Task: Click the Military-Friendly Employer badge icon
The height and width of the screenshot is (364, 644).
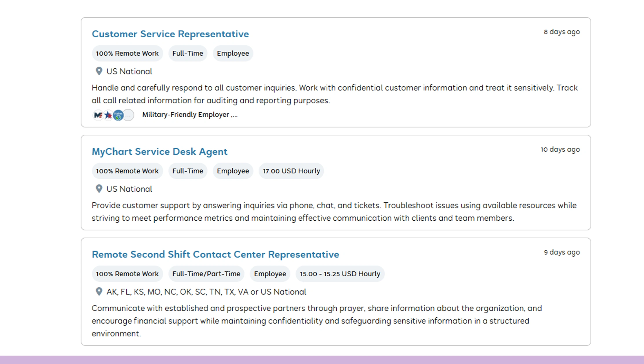Action: pos(98,115)
